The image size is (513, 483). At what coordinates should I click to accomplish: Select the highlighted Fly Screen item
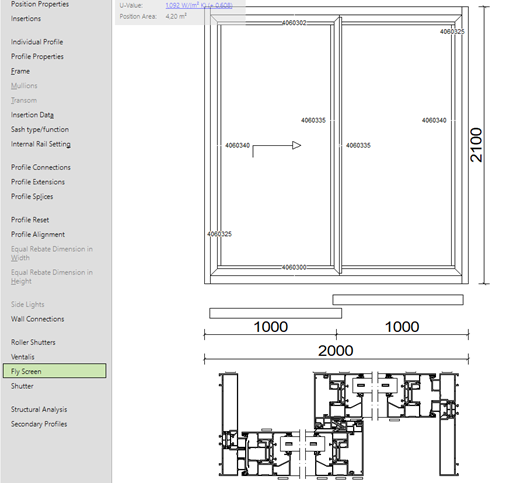[x=55, y=371]
